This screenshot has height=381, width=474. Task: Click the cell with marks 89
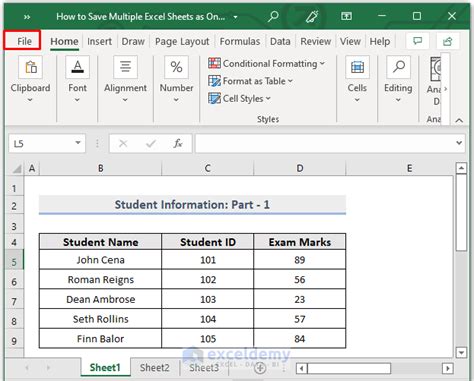pyautogui.click(x=300, y=260)
